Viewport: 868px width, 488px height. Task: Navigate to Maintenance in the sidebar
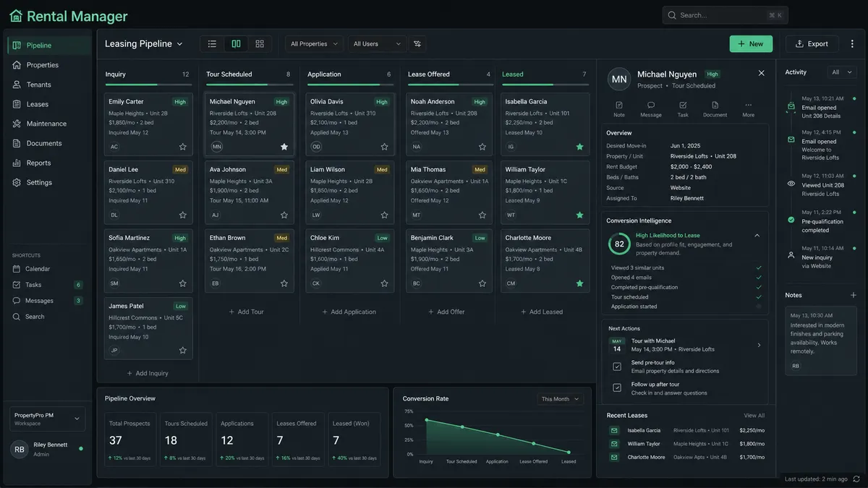(x=48, y=124)
